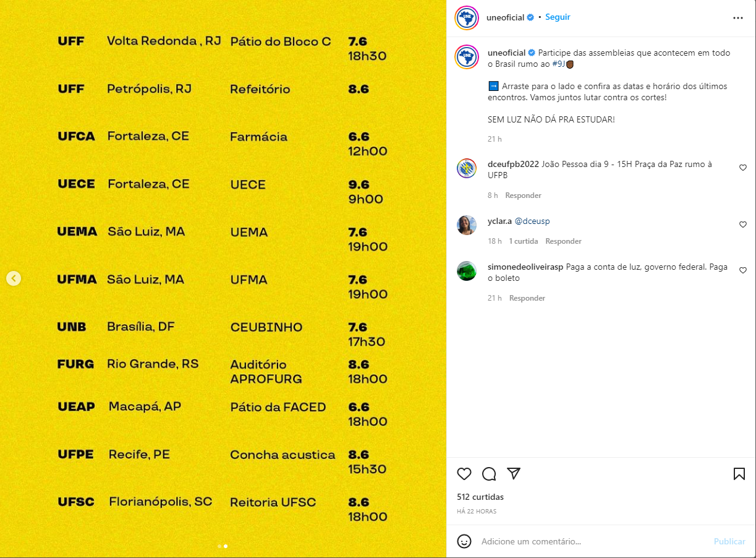Like yclar.a's comment

point(743,225)
